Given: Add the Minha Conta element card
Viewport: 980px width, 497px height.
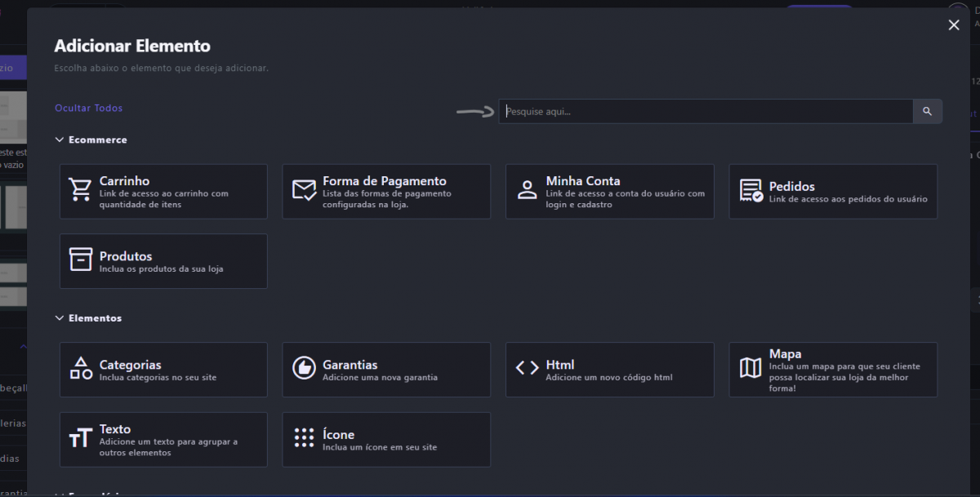Looking at the screenshot, I should 609,191.
